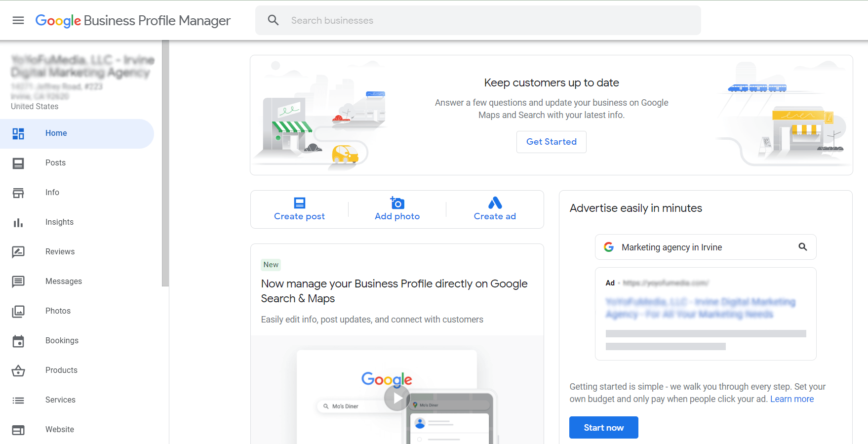
Task: Open the Insights section
Action: tap(59, 222)
